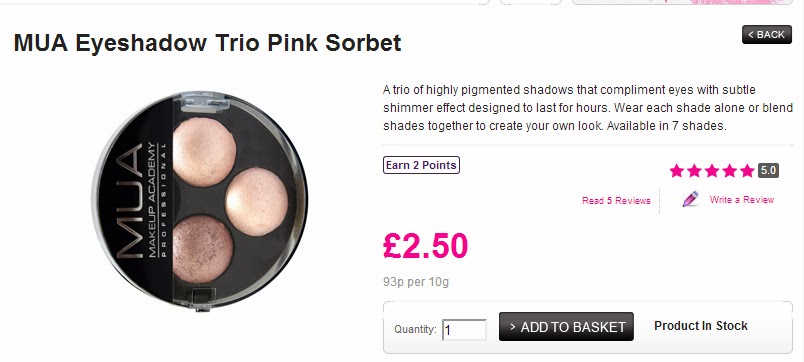
Task: Open the Read 5 Reviews link
Action: click(x=616, y=201)
